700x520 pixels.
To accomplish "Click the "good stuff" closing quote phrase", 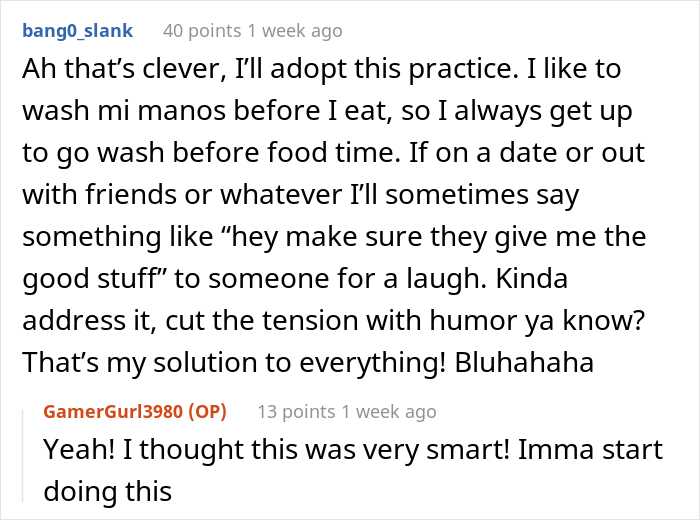I will 94,279.
